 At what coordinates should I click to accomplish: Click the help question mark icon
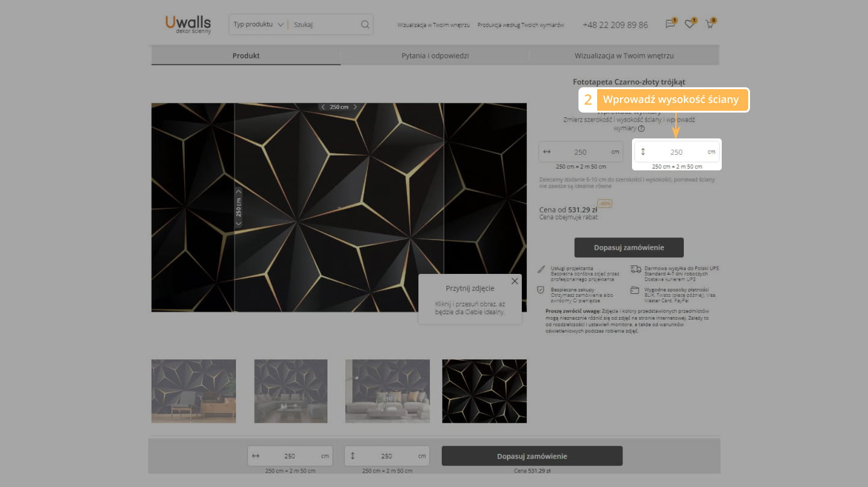click(x=641, y=128)
